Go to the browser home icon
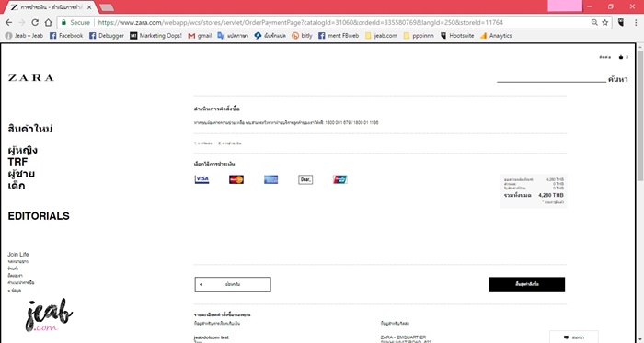Image resolution: width=644 pixels, height=343 pixels. (49, 23)
